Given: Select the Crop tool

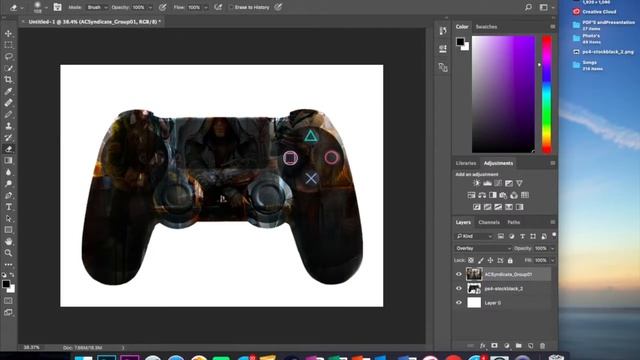Looking at the screenshot, I should (x=8, y=80).
